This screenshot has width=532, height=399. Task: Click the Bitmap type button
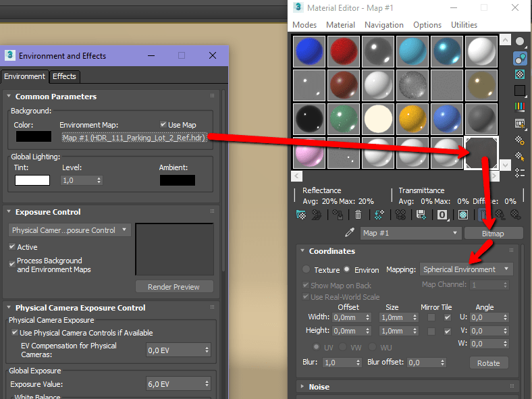494,233
